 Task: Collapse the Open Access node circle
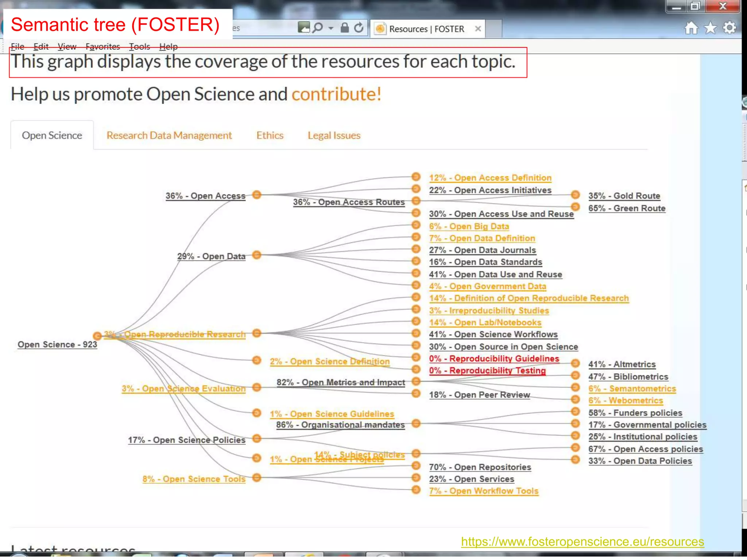tap(257, 195)
